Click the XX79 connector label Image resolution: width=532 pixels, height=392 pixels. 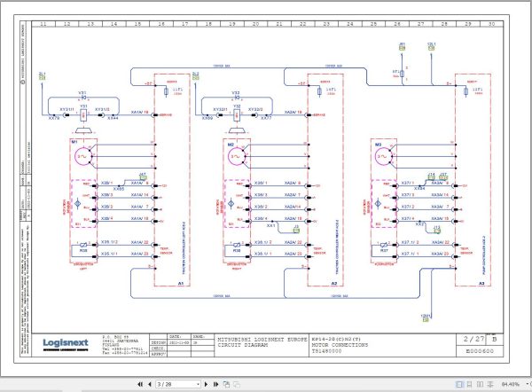(54, 119)
